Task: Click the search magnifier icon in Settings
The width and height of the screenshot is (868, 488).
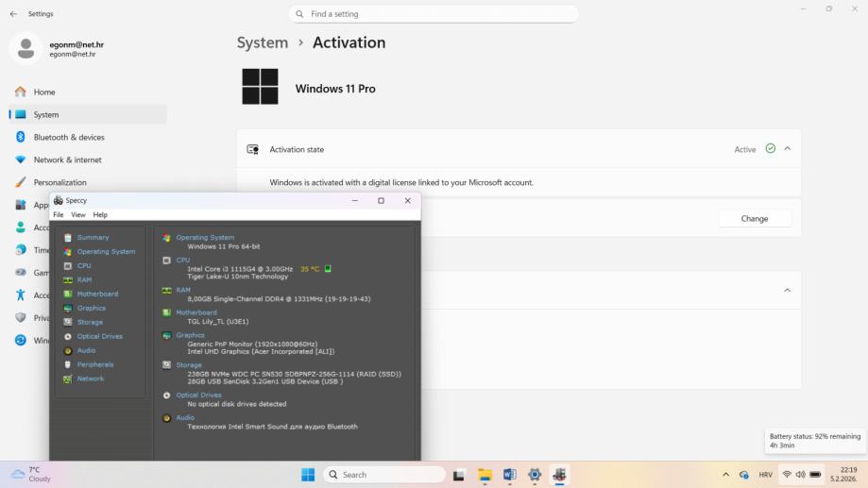Action: click(299, 14)
